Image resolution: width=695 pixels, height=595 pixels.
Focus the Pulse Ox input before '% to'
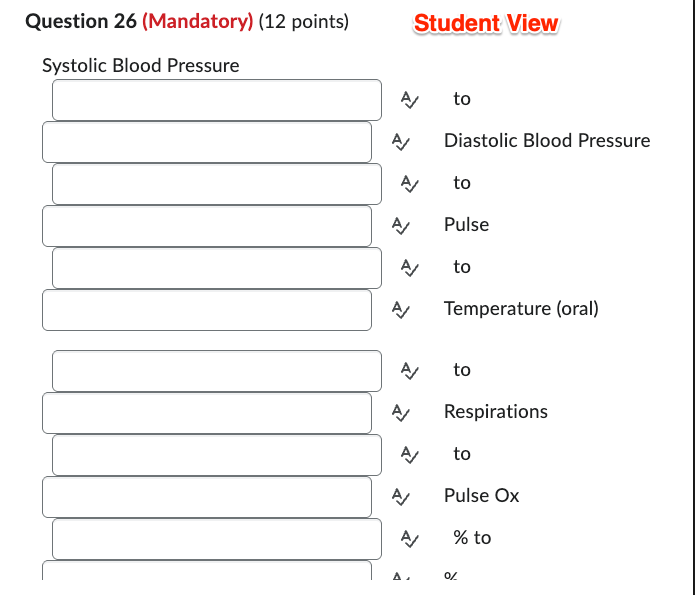click(x=217, y=539)
